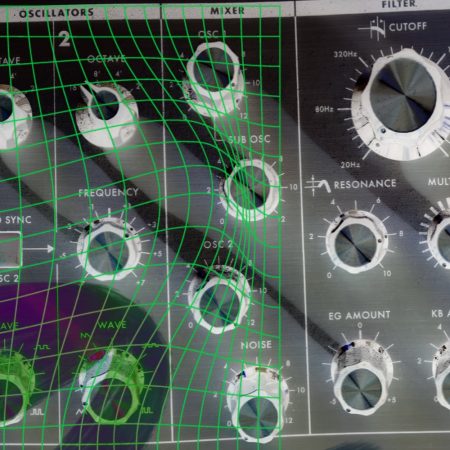Click the MIXER section header
Viewport: 450px width, 450px height.
click(x=227, y=11)
